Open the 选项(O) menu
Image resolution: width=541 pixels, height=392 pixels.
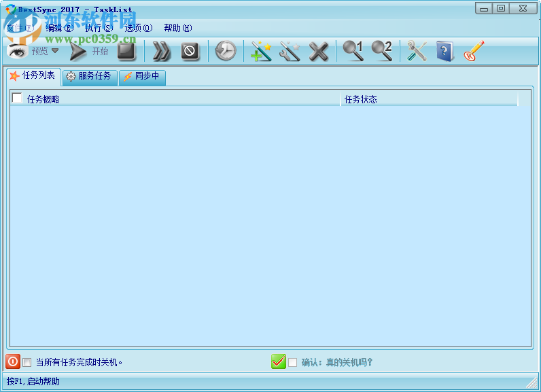coord(139,28)
